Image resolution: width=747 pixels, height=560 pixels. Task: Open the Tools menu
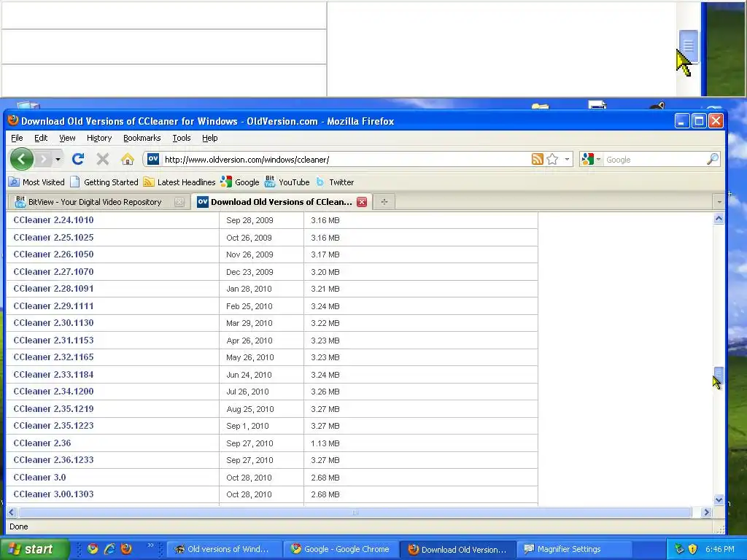pos(182,138)
